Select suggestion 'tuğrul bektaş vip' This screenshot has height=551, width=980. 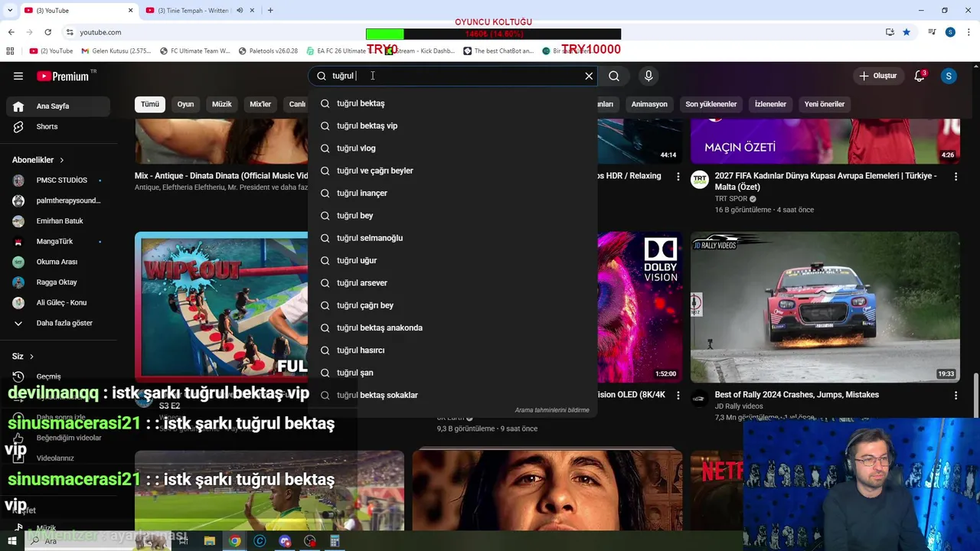[x=452, y=126]
